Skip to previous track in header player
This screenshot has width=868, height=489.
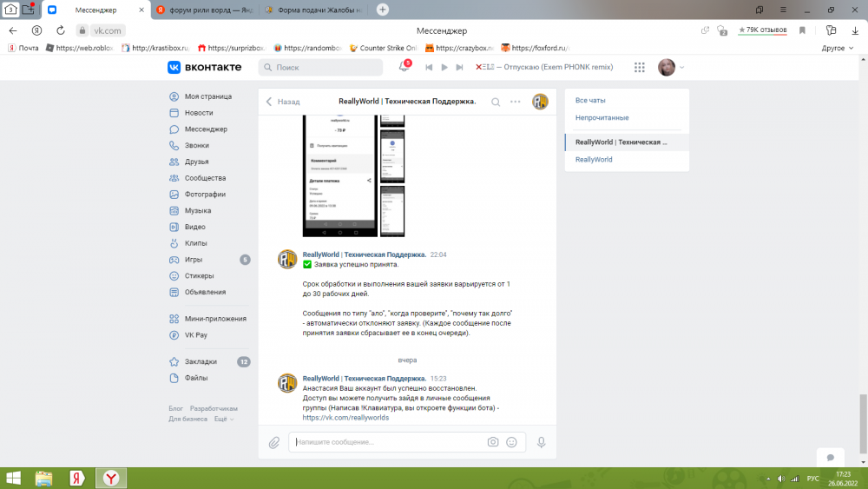429,67
